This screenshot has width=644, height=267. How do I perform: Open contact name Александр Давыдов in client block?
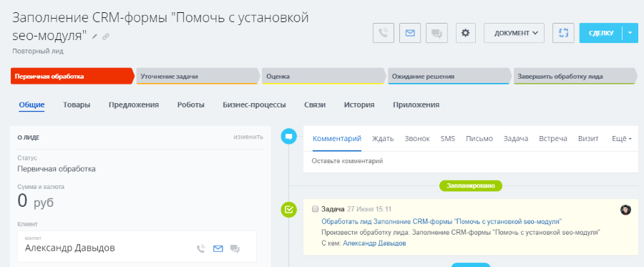pyautogui.click(x=70, y=248)
